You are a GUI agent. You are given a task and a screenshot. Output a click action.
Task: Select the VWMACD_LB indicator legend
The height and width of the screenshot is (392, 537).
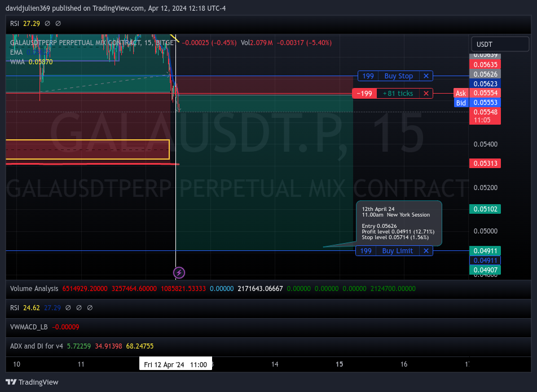[x=29, y=327]
